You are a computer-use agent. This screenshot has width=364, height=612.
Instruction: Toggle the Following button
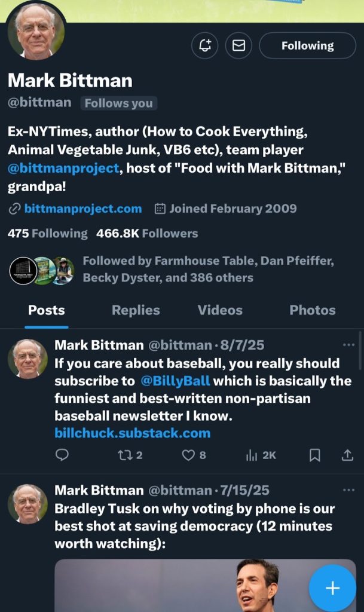tap(307, 45)
